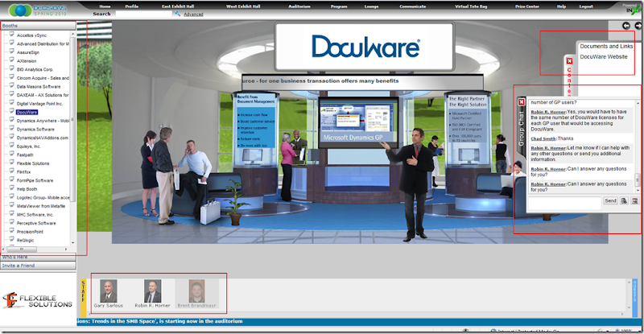644x334 pixels.
Task: Open the Communicate menu
Action: (412, 6)
